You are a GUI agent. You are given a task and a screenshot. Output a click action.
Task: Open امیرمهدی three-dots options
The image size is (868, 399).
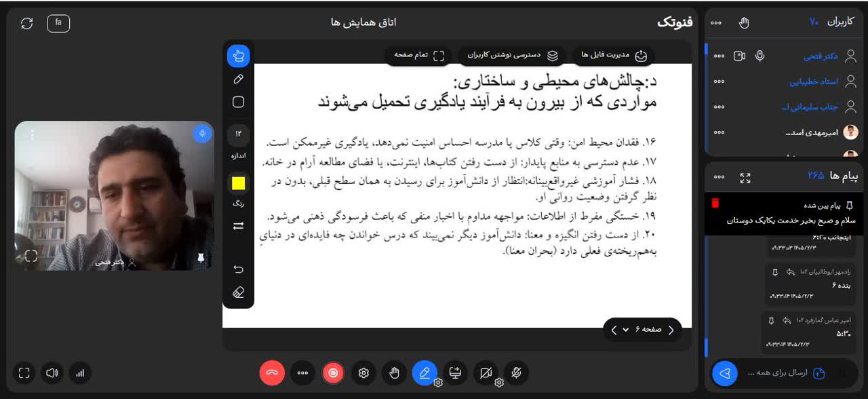tap(719, 132)
